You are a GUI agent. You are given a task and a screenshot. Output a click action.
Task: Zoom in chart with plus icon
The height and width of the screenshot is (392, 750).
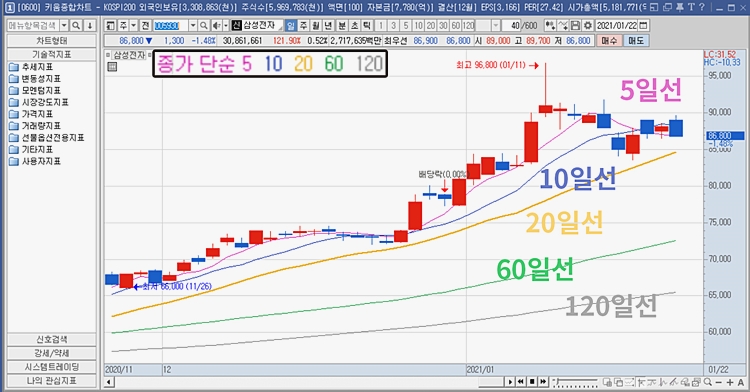730,382
